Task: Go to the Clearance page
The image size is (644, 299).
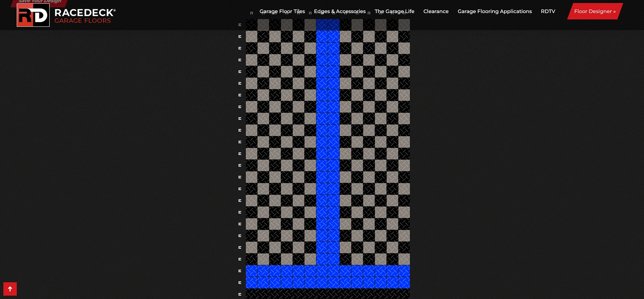Action: pos(436,12)
